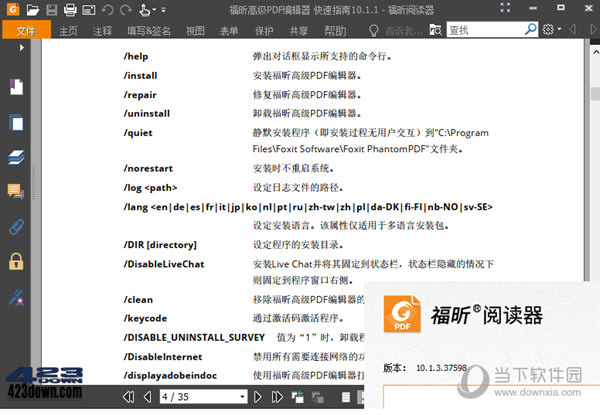Screen dimensions: 600x415
Task: Jump to the last page
Action: [x=277, y=397]
